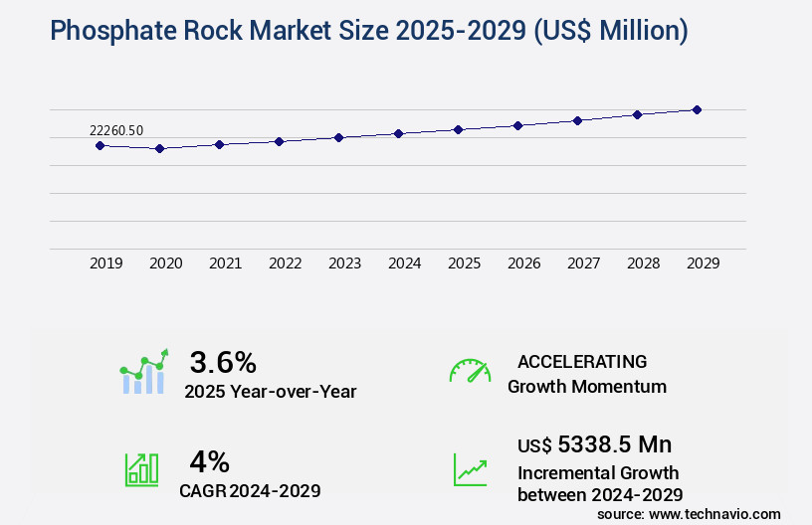The width and height of the screenshot is (812, 525).
Task: Click the incremental growth line chart icon
Action: point(470,469)
